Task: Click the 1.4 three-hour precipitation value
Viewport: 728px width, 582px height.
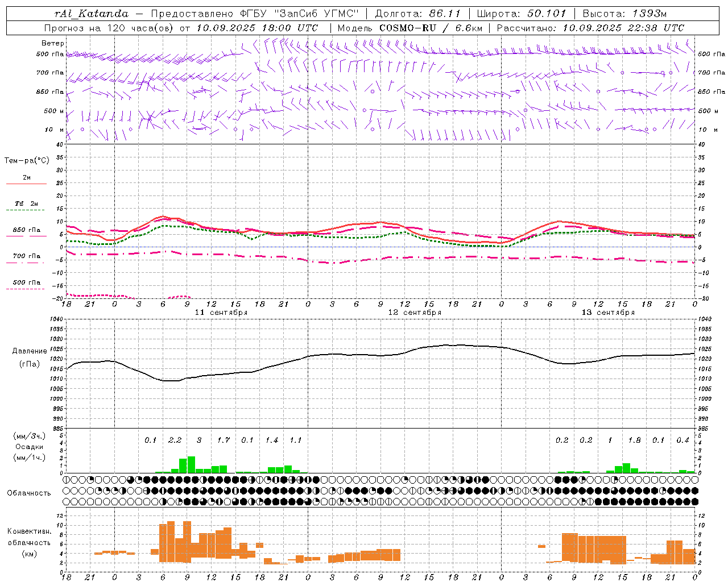Action: click(x=271, y=440)
